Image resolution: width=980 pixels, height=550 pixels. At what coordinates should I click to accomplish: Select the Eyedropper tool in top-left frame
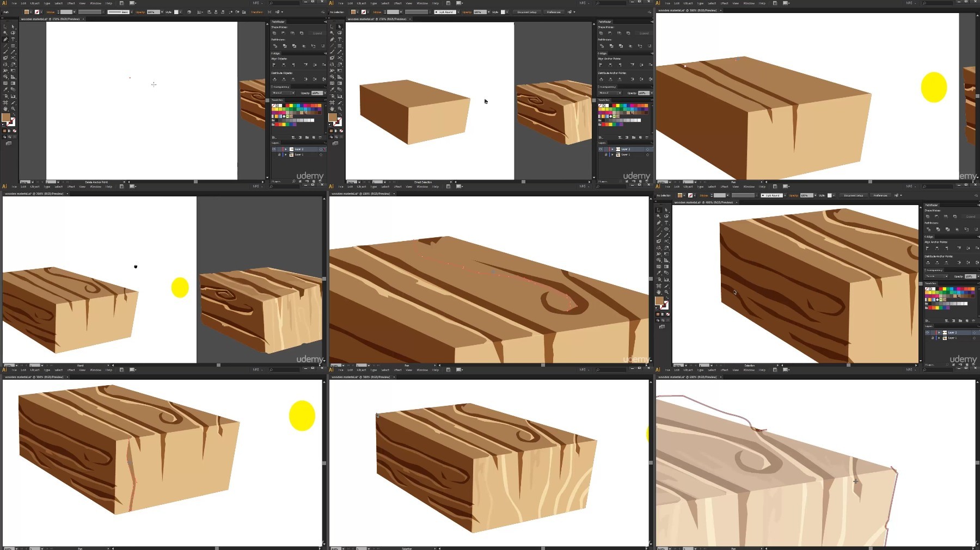coord(5,89)
